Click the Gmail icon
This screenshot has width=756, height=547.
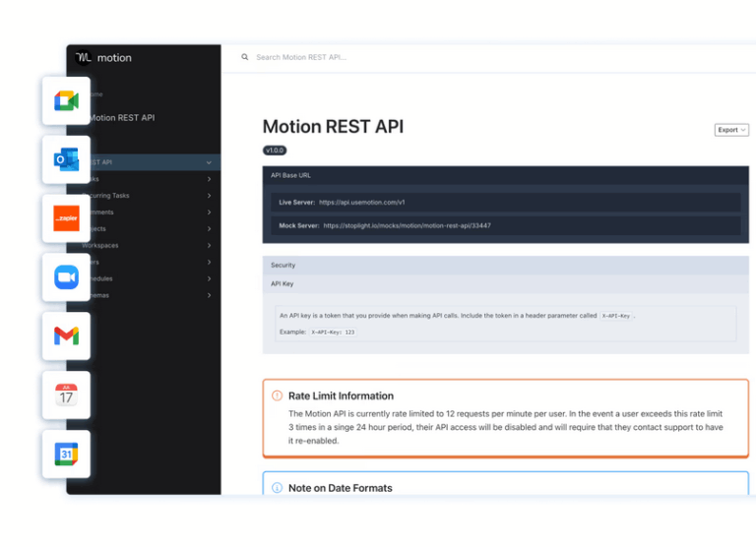click(x=66, y=336)
